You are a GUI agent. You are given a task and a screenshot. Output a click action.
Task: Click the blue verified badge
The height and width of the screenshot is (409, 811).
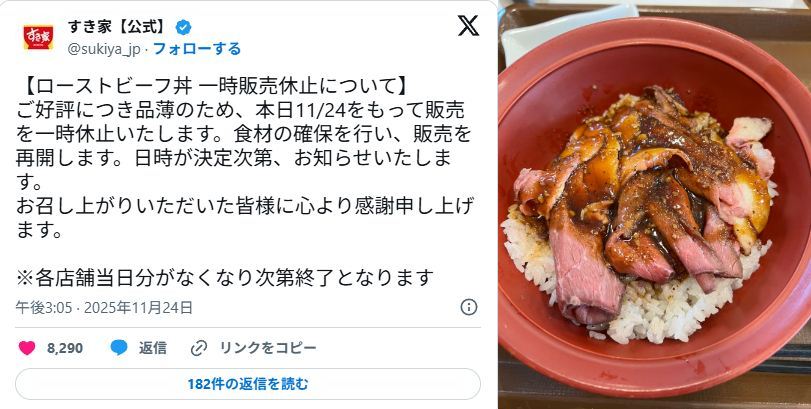(x=183, y=27)
